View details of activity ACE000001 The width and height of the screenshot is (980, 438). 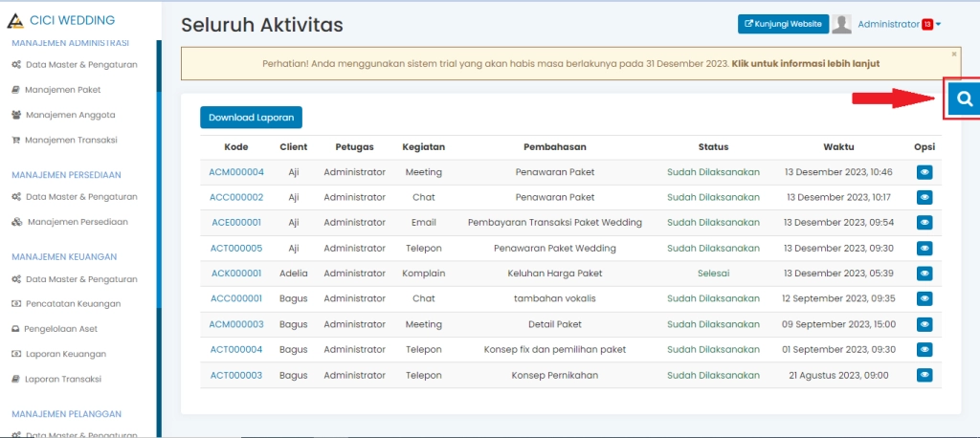[924, 223]
